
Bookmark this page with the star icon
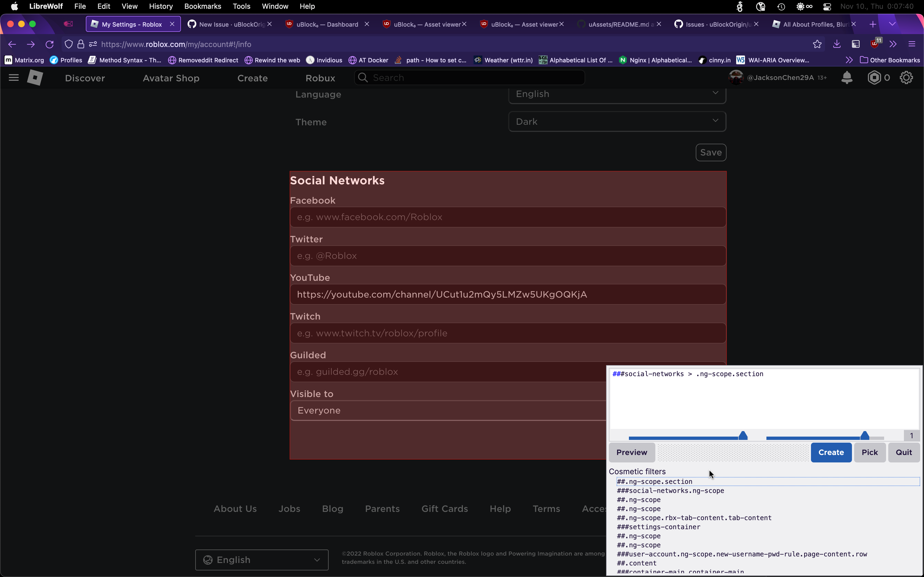tap(818, 44)
